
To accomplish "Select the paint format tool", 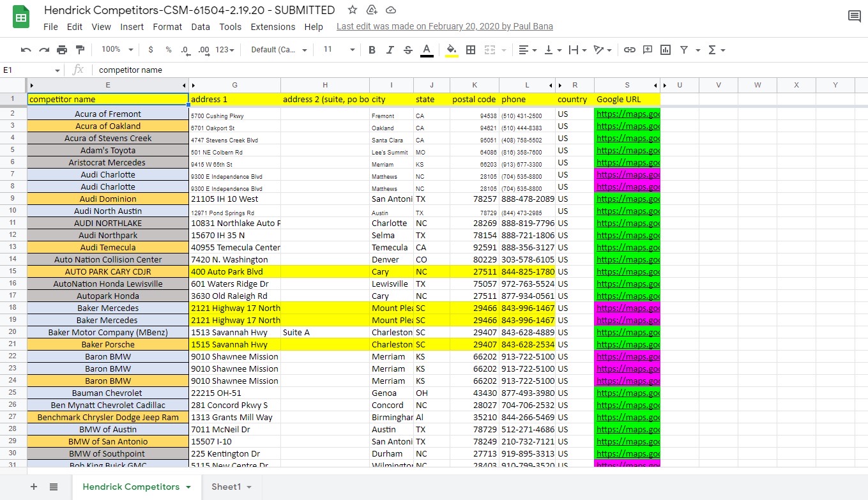I will (x=80, y=50).
